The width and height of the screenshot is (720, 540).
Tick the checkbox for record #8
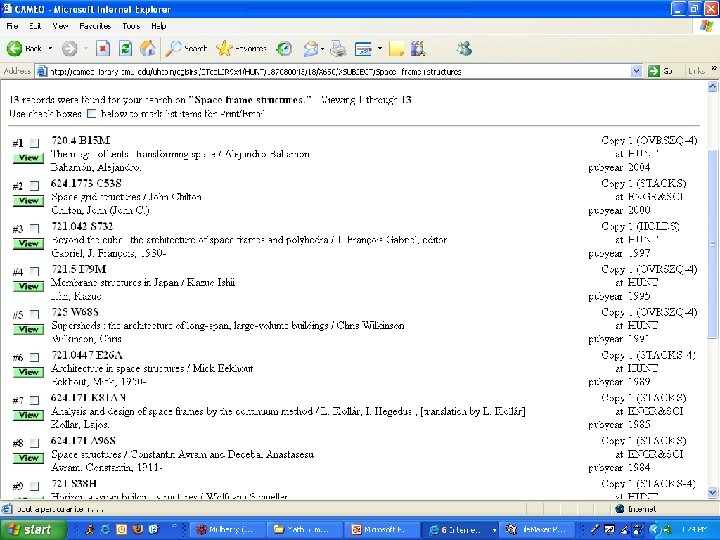(x=34, y=443)
